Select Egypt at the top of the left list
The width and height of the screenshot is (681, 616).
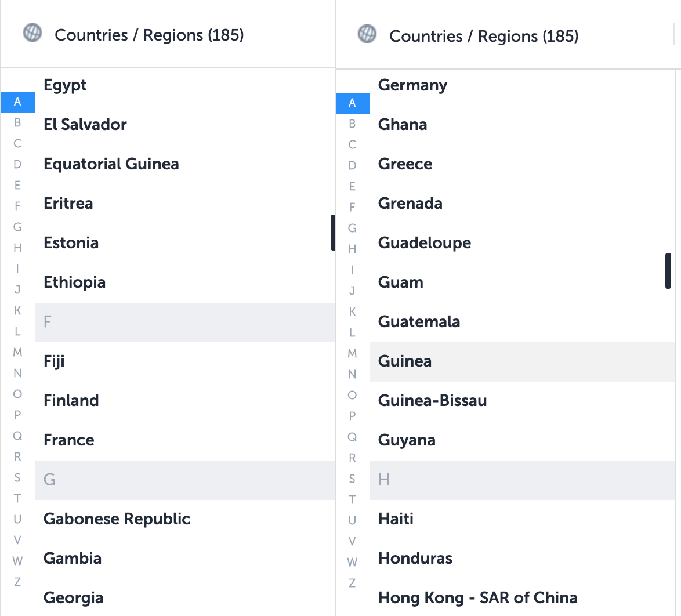(x=65, y=85)
